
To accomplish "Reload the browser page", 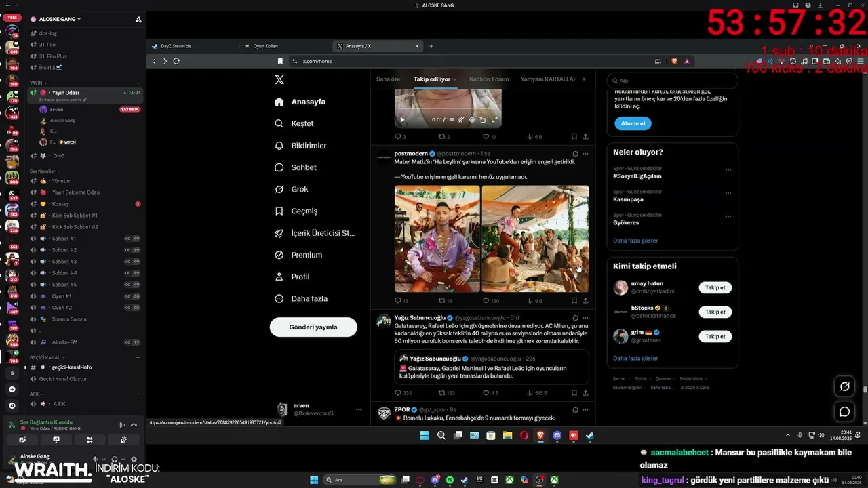I will [176, 61].
